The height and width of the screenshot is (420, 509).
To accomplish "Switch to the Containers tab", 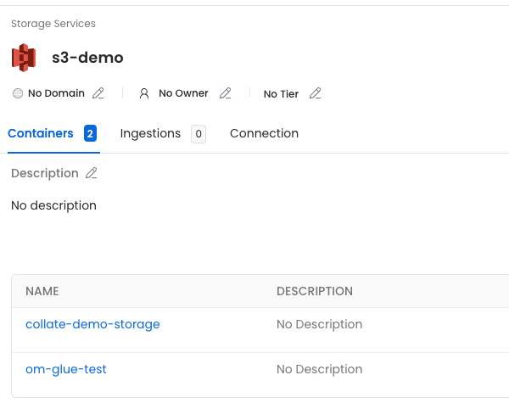I will (x=41, y=133).
